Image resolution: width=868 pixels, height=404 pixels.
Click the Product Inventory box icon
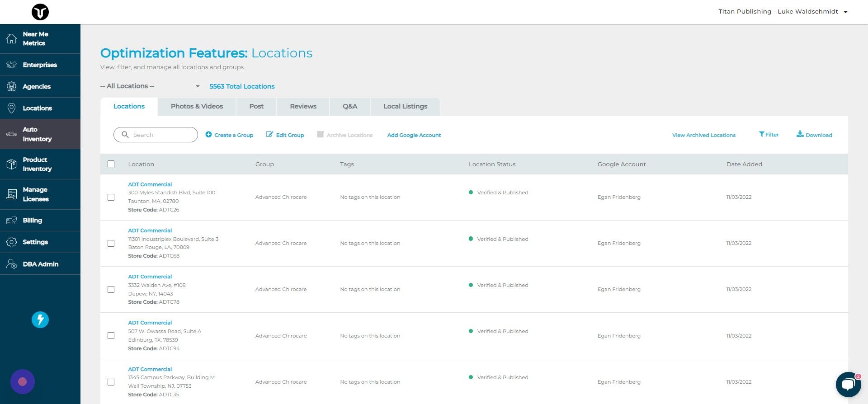[x=11, y=164]
